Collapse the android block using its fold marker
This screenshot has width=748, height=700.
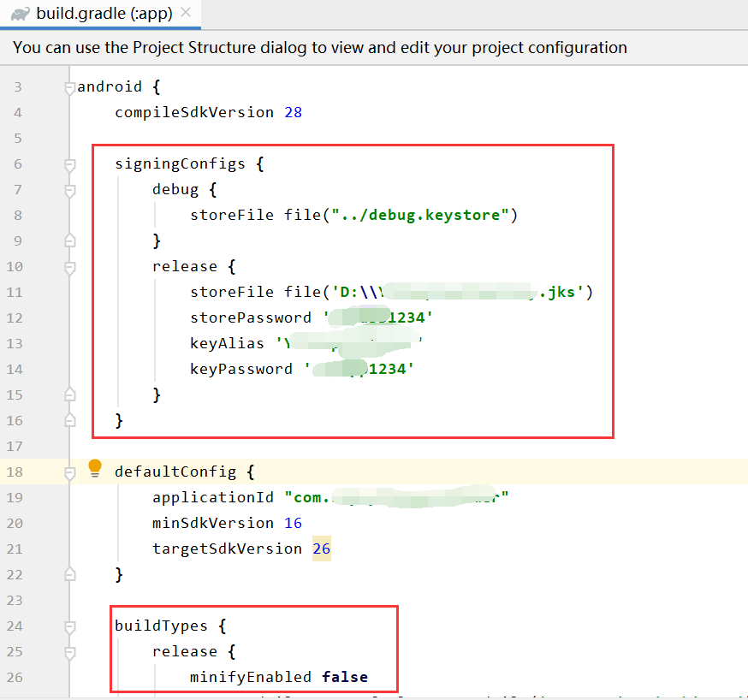(x=70, y=86)
